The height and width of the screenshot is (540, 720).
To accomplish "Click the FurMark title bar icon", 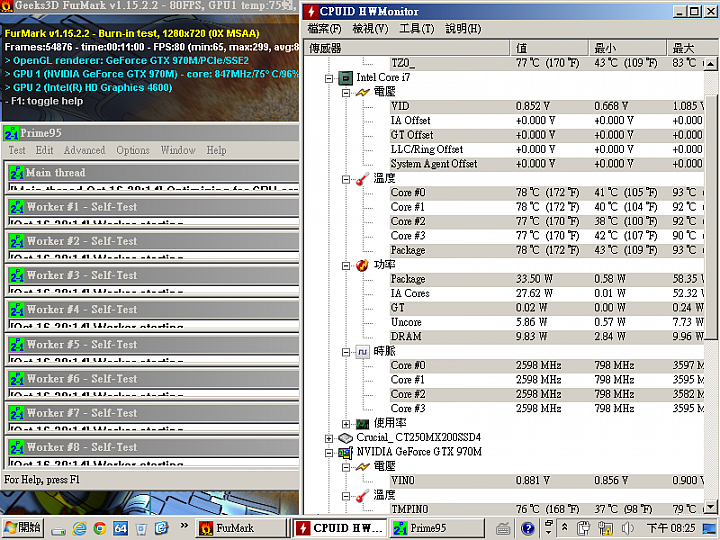I will pos(6,6).
